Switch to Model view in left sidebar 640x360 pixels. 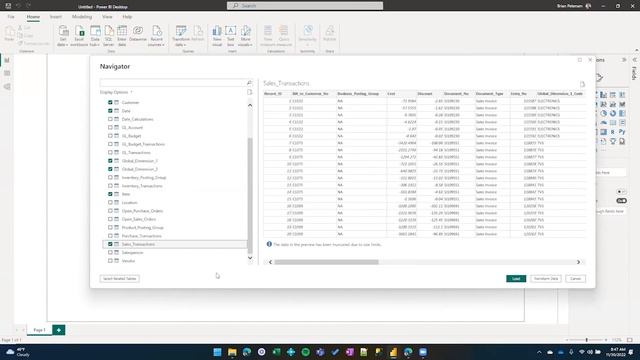[x=7, y=87]
